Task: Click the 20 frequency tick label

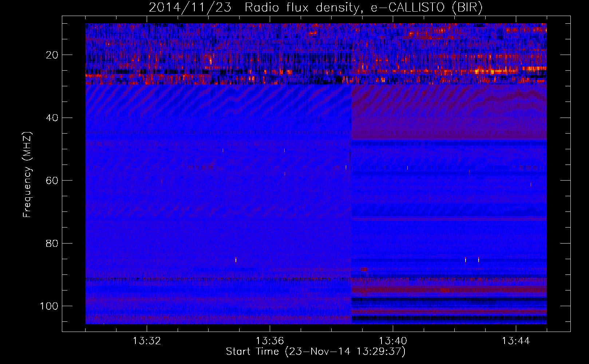Action: click(x=52, y=55)
